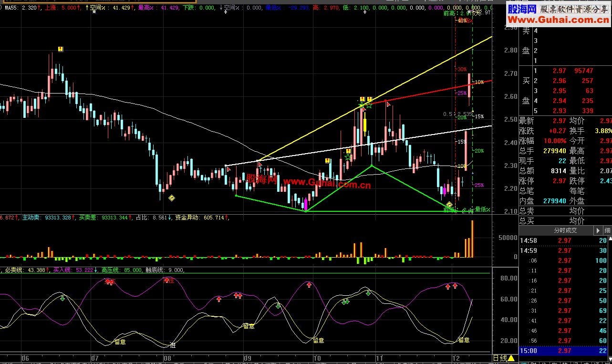The width and height of the screenshot is (612, 364).
Task: Click the yellow exclamation marker beside the October green star
Action: coord(348,150)
